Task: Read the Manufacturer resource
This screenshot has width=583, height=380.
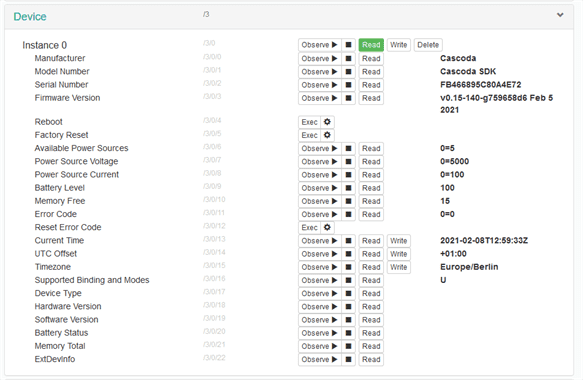Action: coord(371,59)
